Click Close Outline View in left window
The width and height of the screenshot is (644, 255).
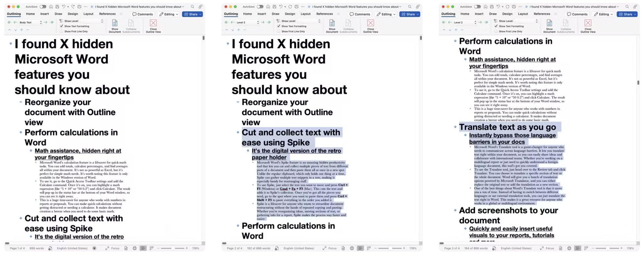point(153,26)
